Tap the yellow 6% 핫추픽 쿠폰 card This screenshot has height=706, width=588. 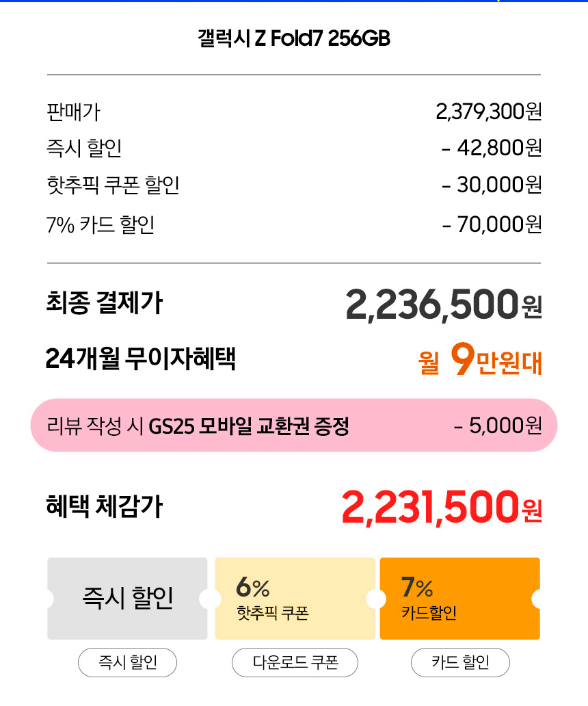coord(295,599)
